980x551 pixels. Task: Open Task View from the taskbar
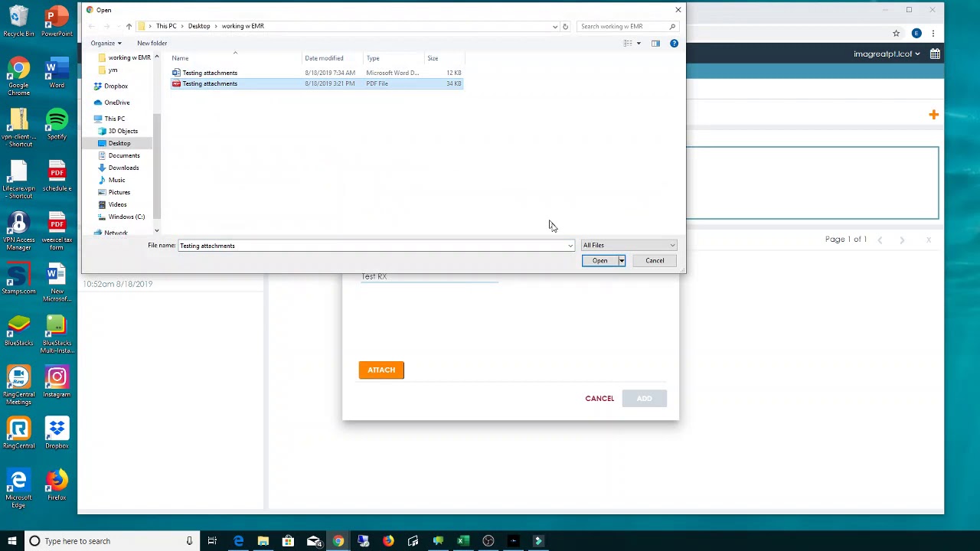click(212, 541)
